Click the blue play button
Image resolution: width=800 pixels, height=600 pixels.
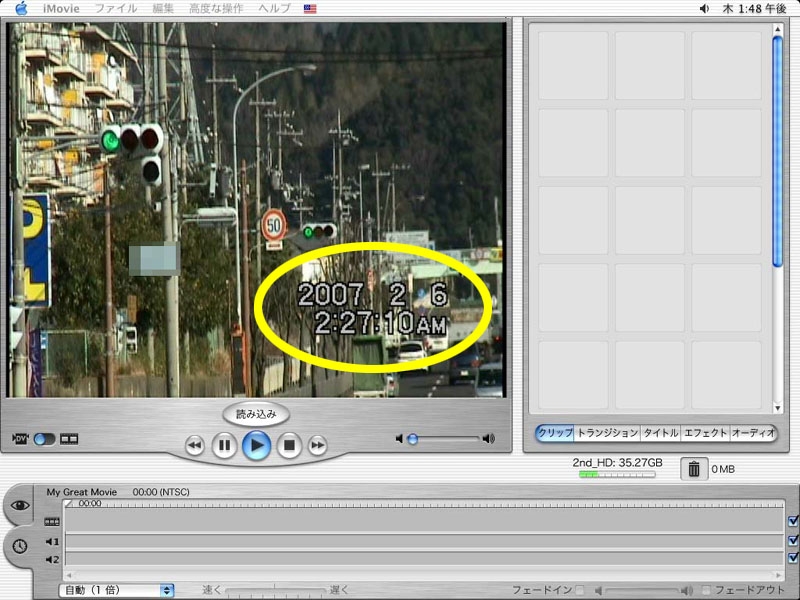click(256, 445)
